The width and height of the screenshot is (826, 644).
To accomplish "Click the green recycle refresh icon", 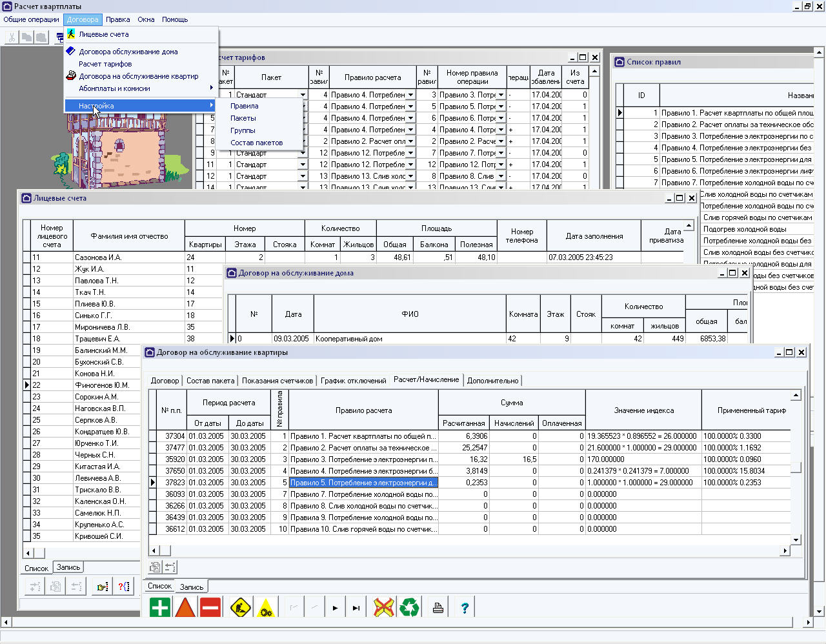I will [x=409, y=607].
